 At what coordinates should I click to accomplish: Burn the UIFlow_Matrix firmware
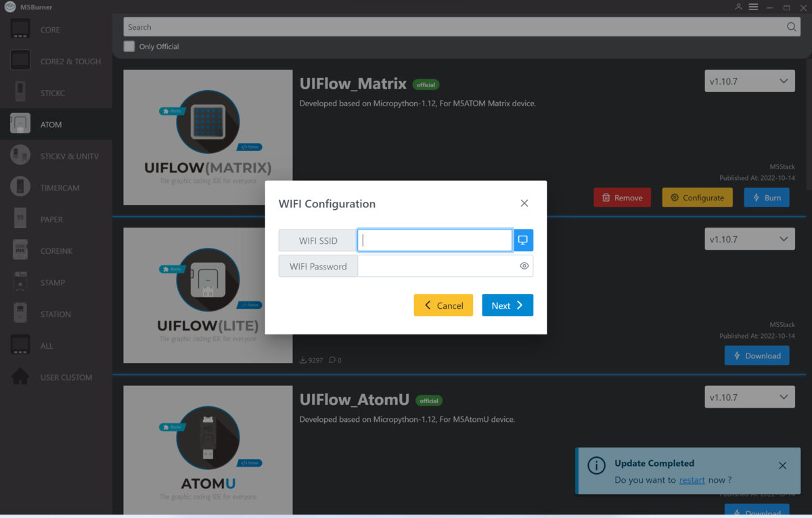click(767, 198)
